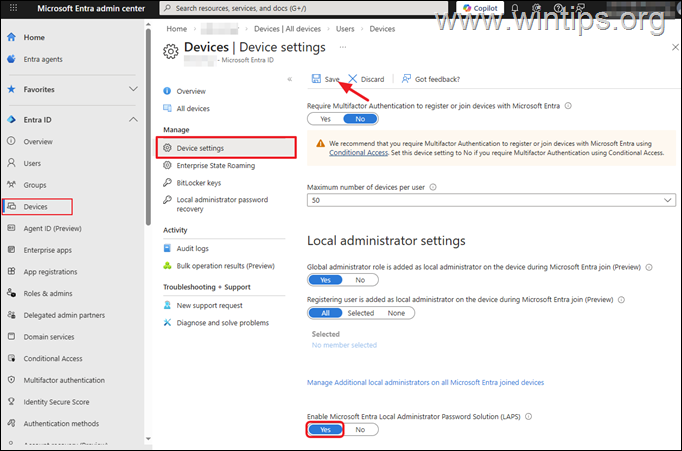Expand the Favorites section chevron
The image size is (682, 451).
[x=133, y=89]
